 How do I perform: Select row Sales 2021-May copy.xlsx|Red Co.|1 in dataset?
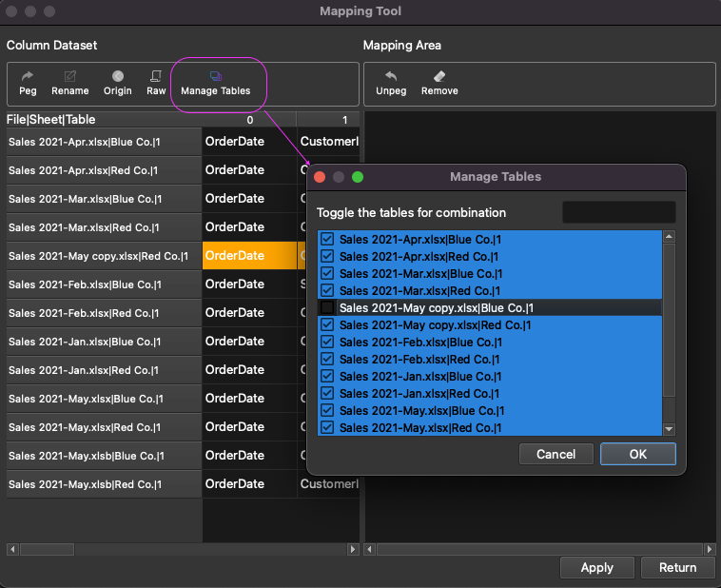point(104,256)
